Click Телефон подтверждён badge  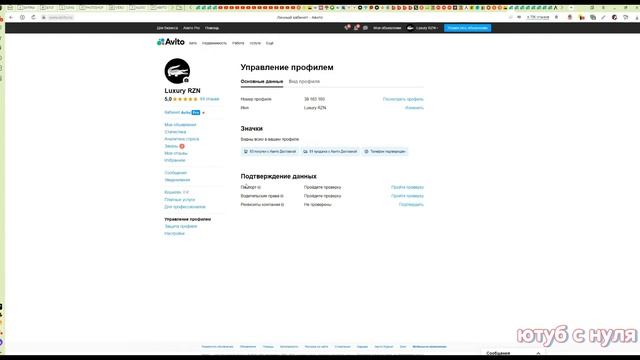point(384,151)
